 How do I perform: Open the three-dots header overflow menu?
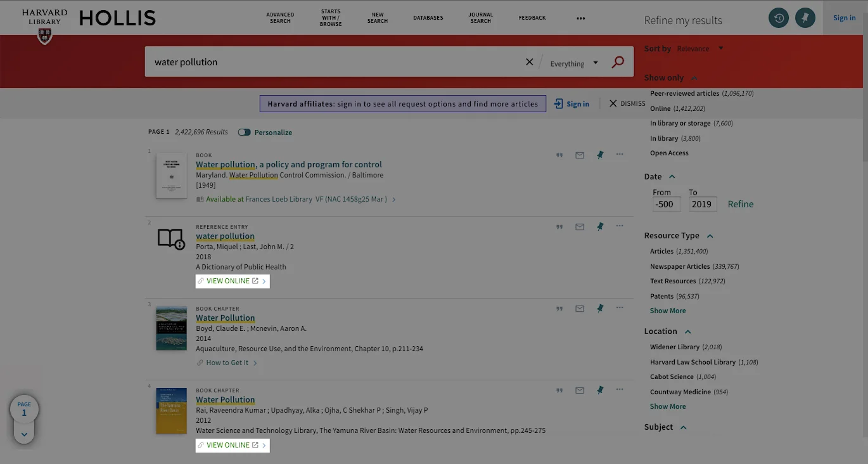[581, 18]
